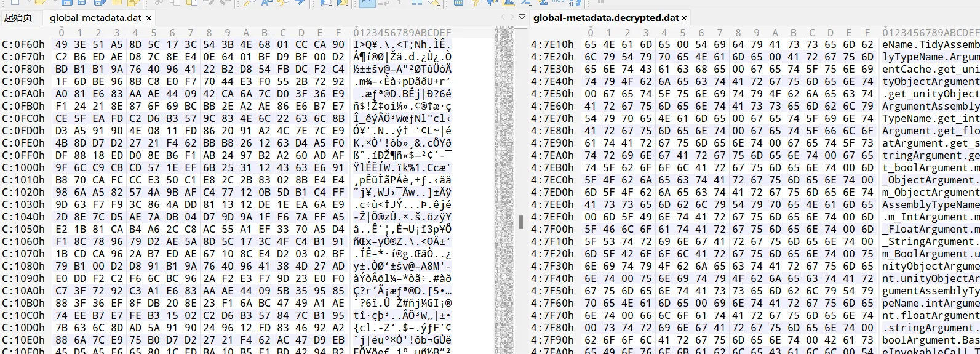Close the global-metadata.dat tab
Screen dimensions: 980x354
[x=149, y=18]
